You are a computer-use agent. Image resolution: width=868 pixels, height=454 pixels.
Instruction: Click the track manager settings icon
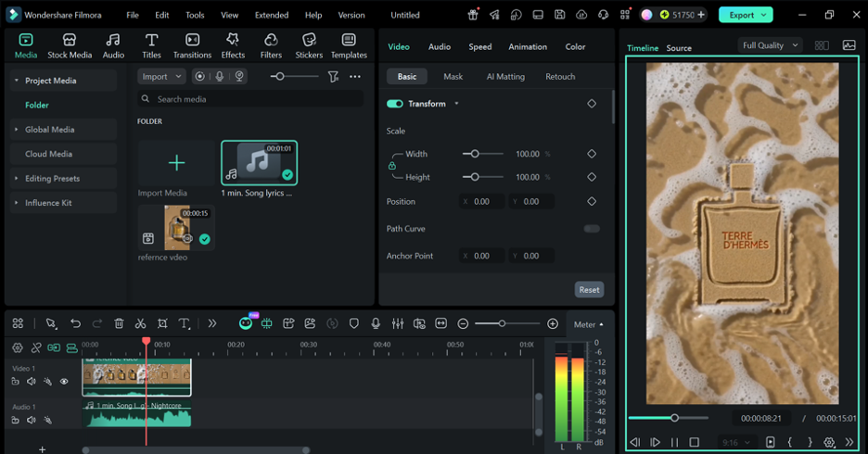(18, 347)
